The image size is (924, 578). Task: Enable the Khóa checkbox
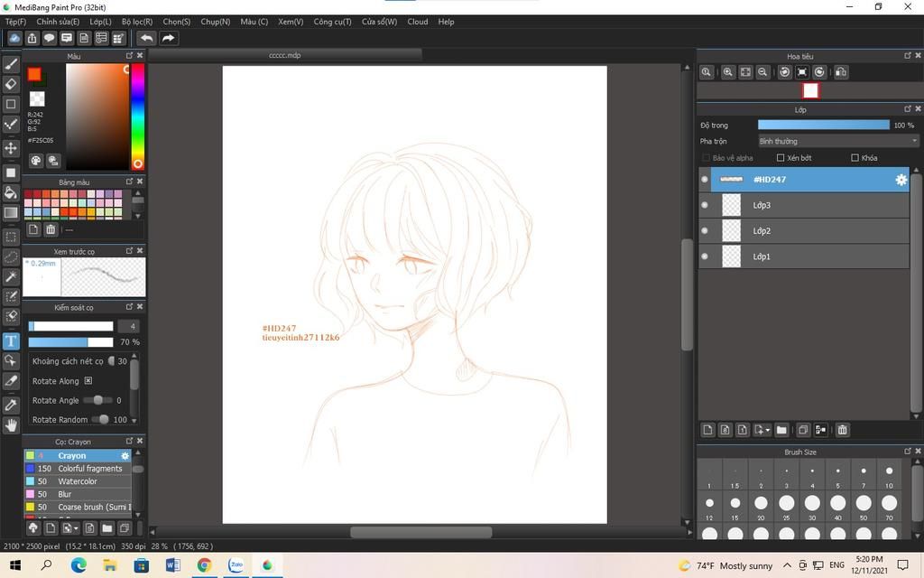pyautogui.click(x=855, y=158)
